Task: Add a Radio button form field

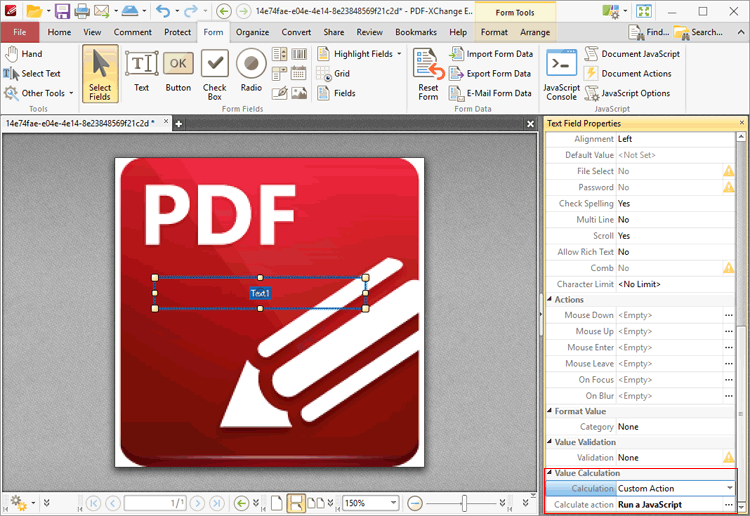Action: coord(251,72)
